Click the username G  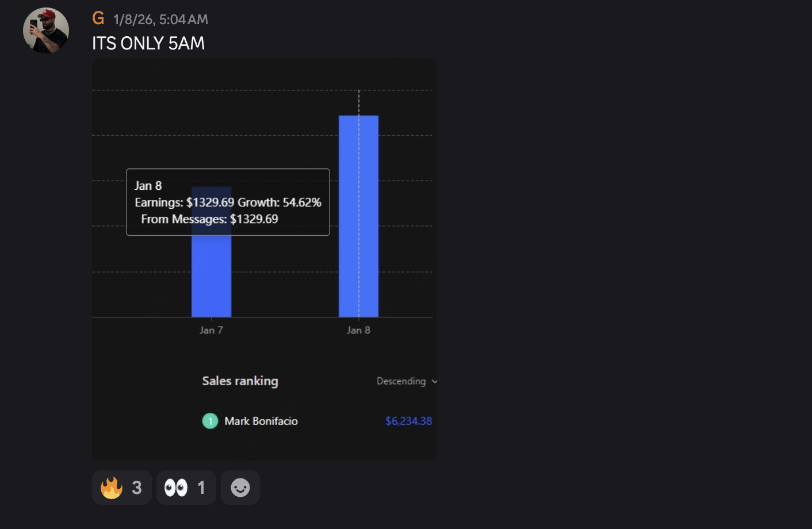point(98,18)
